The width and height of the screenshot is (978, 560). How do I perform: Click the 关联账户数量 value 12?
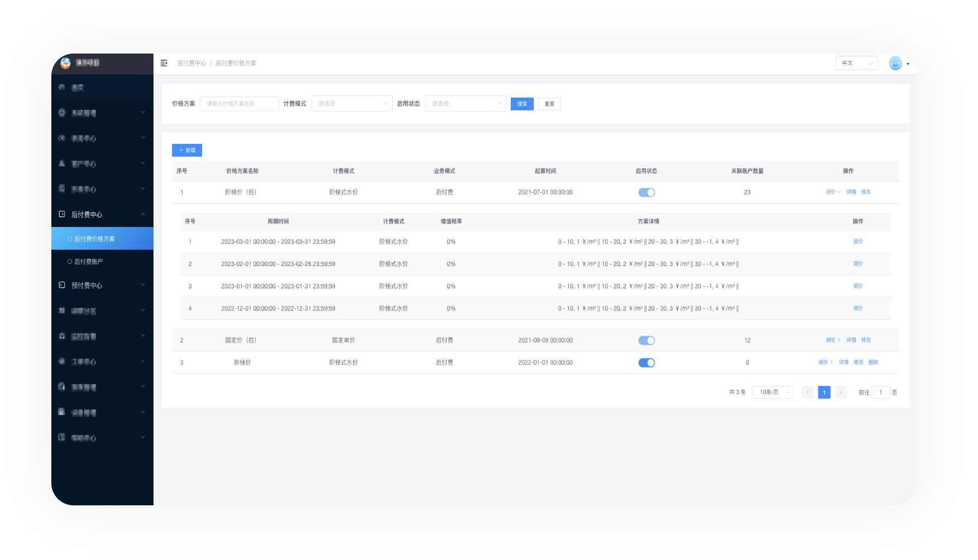tap(747, 340)
